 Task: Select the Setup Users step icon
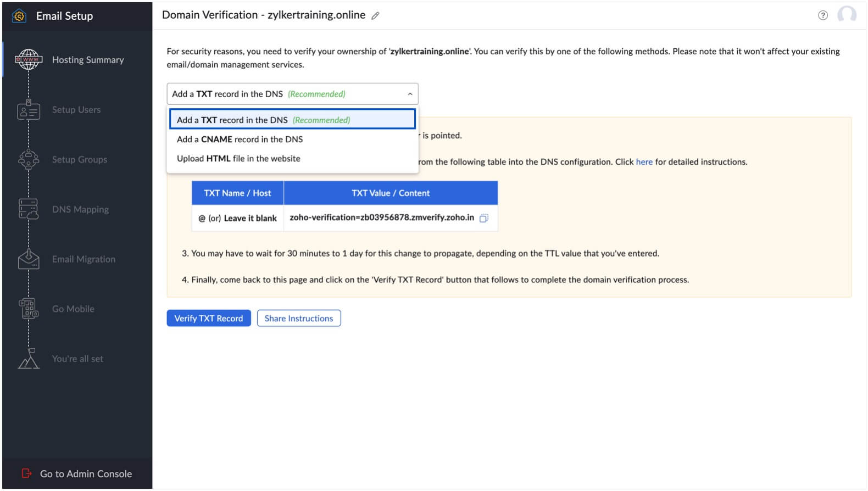pos(29,110)
